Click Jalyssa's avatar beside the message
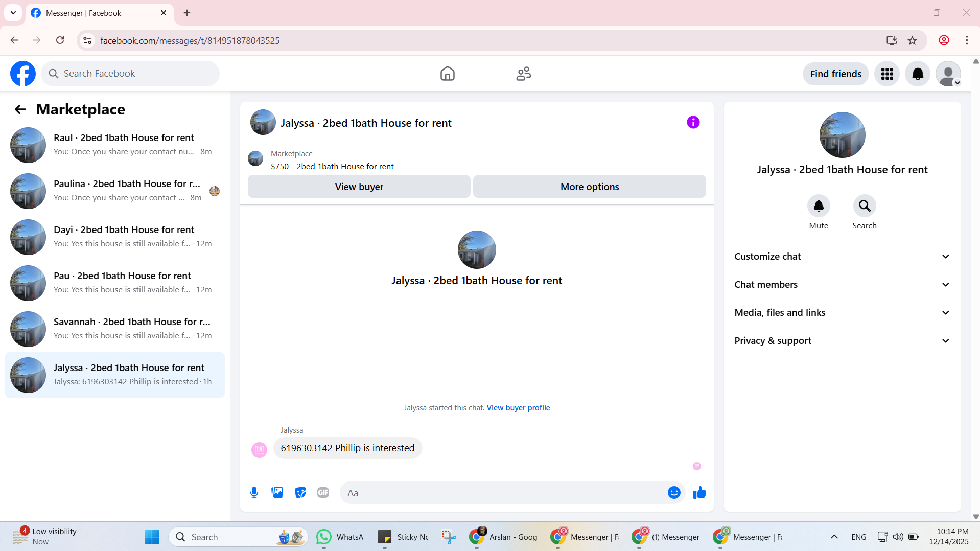The width and height of the screenshot is (980, 551). (259, 450)
